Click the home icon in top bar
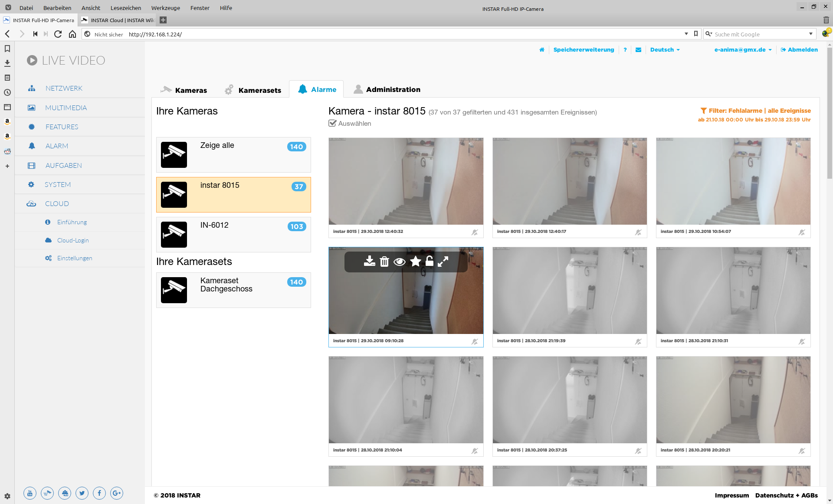 tap(542, 50)
